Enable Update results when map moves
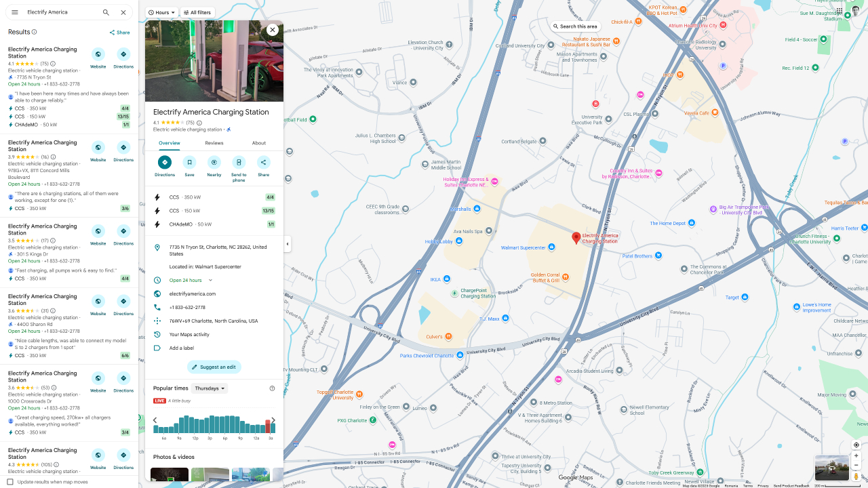 click(x=10, y=482)
